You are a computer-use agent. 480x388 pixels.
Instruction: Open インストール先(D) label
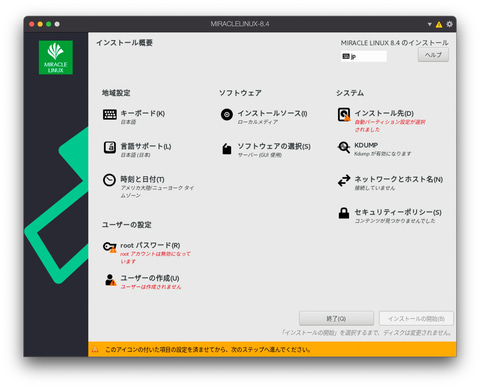384,113
